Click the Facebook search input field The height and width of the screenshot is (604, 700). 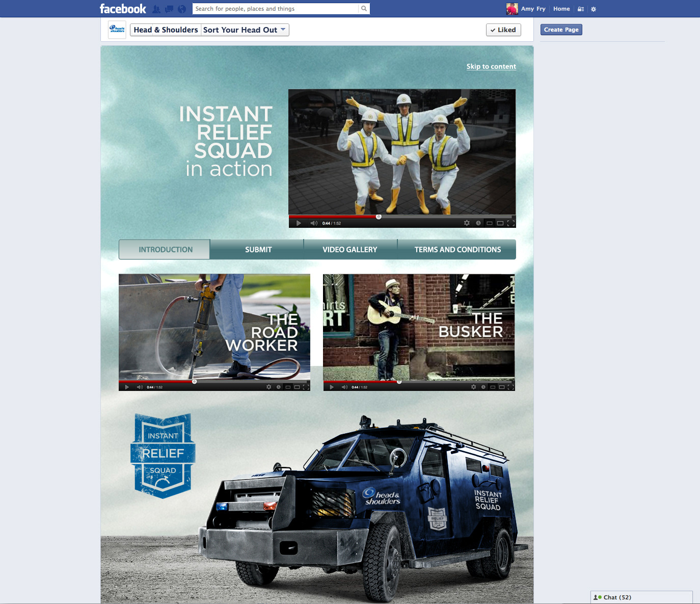point(276,9)
